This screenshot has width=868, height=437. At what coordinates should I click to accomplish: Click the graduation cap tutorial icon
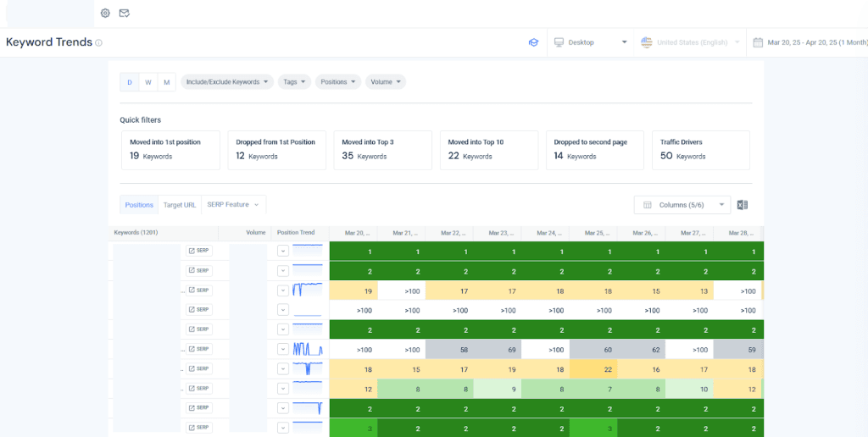pos(533,42)
